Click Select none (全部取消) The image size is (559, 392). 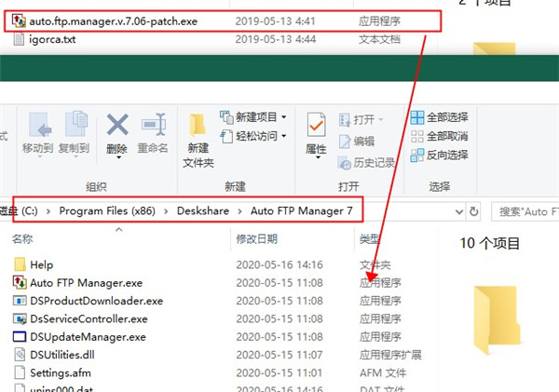[x=439, y=136]
